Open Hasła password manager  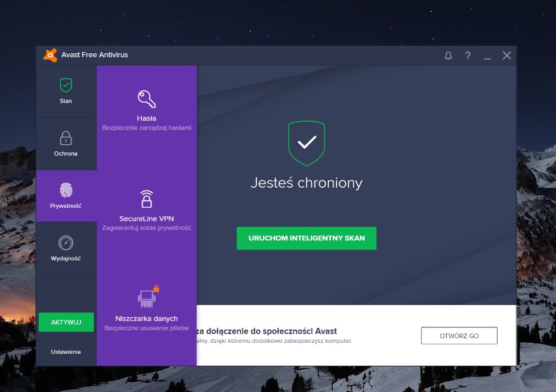point(146,118)
